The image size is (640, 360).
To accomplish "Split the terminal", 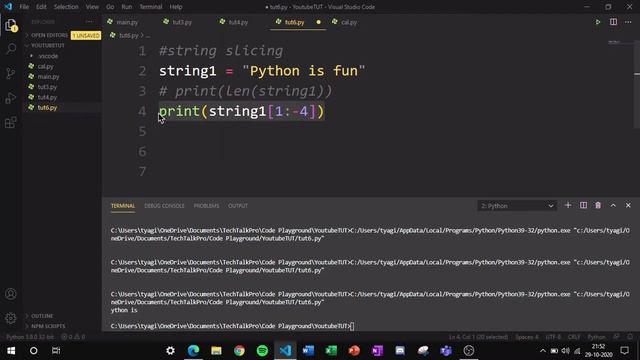I will click(583, 205).
